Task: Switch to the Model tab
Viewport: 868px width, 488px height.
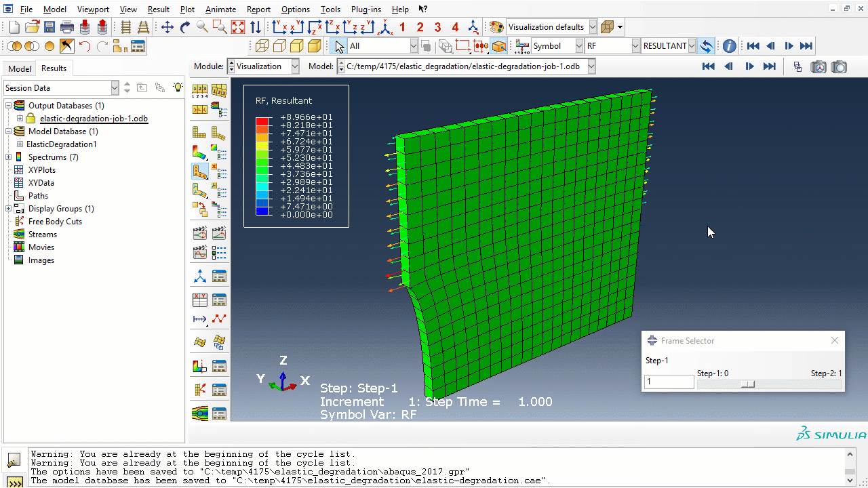Action: click(x=20, y=68)
